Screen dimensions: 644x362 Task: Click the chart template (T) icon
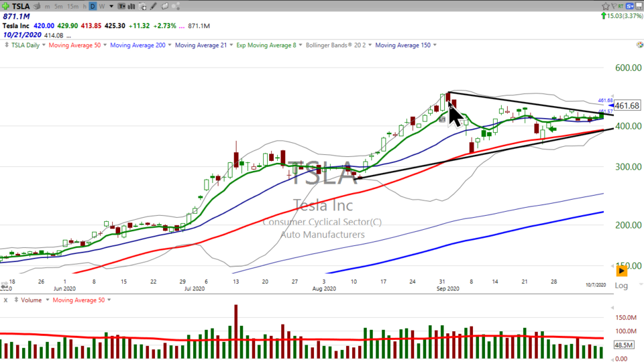(x=122, y=6)
